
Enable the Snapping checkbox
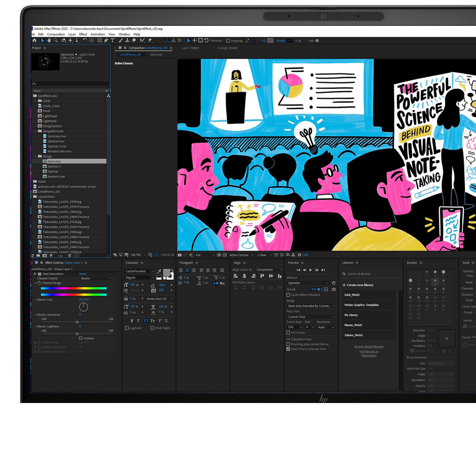[228, 41]
